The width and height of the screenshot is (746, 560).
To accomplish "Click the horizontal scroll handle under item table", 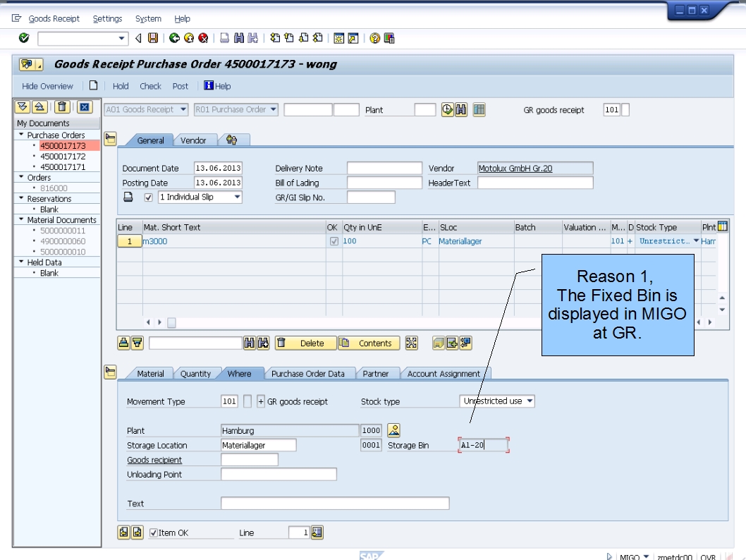I will pyautogui.click(x=172, y=322).
